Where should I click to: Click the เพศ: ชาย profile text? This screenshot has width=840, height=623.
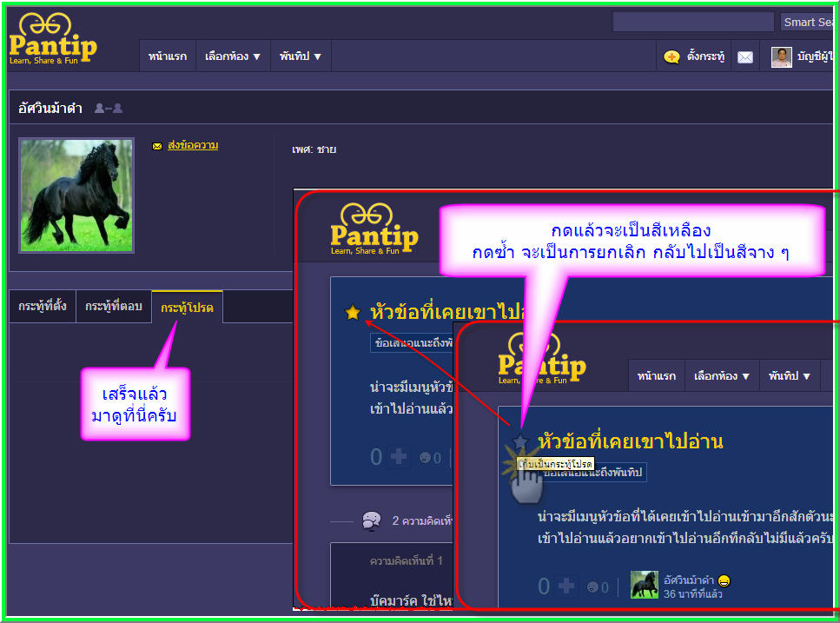[314, 149]
